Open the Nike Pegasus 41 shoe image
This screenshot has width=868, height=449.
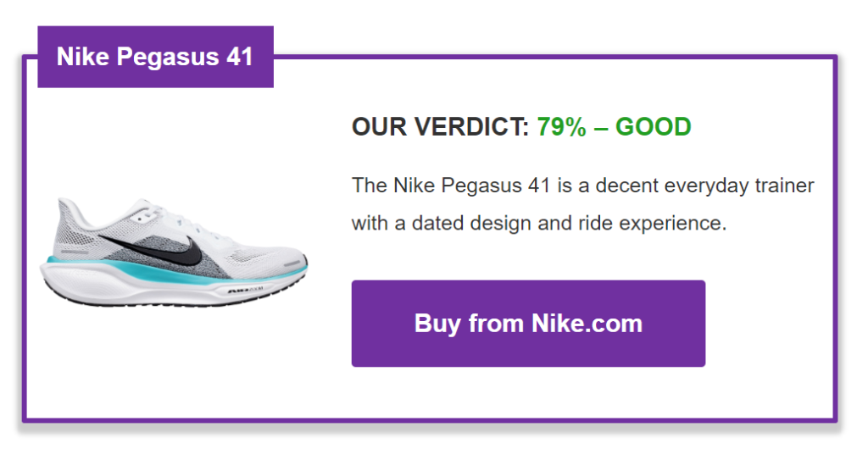(x=174, y=251)
